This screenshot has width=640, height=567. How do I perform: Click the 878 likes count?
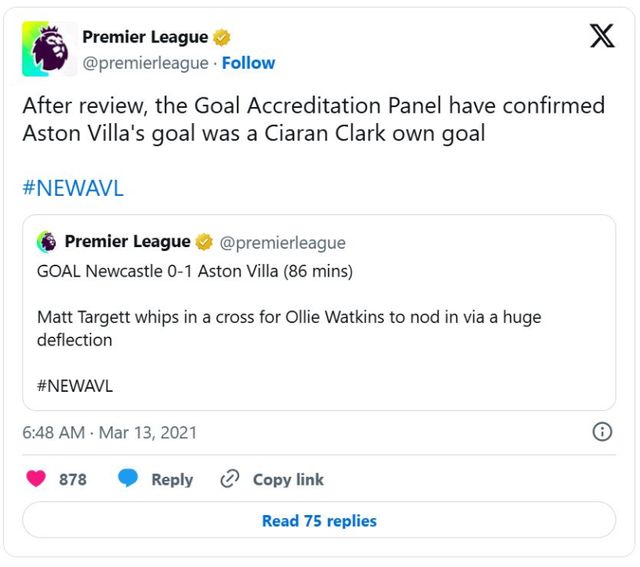(x=73, y=480)
